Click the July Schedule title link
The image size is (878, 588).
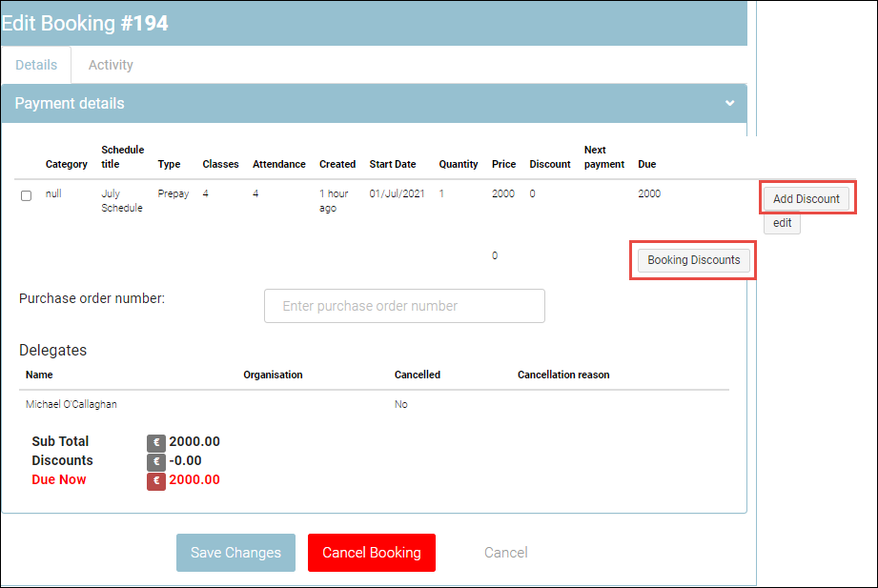(121, 200)
